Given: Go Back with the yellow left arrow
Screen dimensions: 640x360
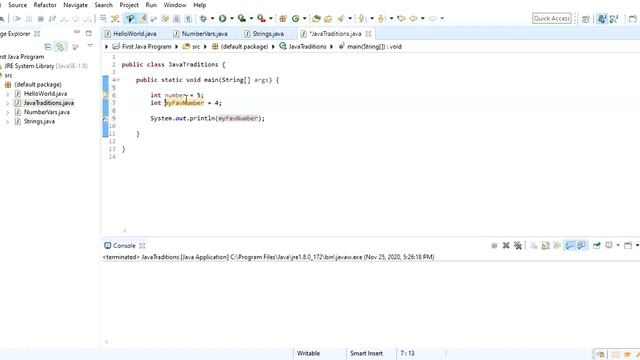Looking at the screenshot, I should pos(413,18).
